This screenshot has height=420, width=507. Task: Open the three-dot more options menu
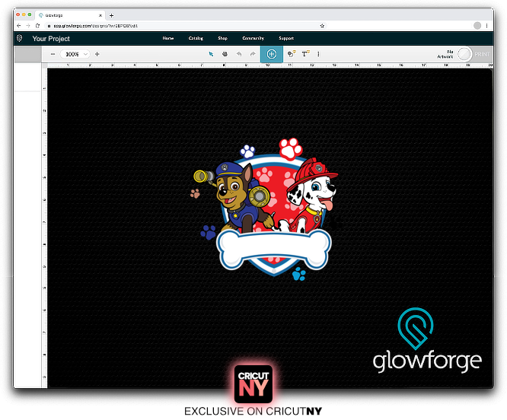point(318,54)
